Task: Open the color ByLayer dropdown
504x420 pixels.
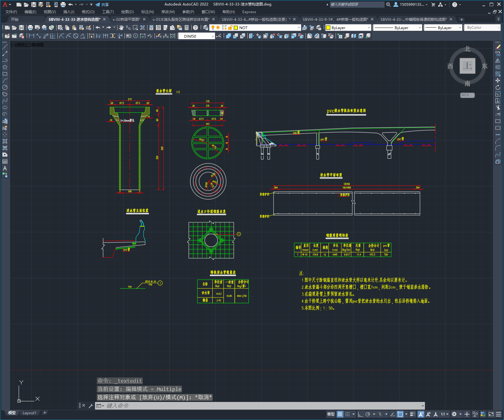Action: [x=348, y=28]
